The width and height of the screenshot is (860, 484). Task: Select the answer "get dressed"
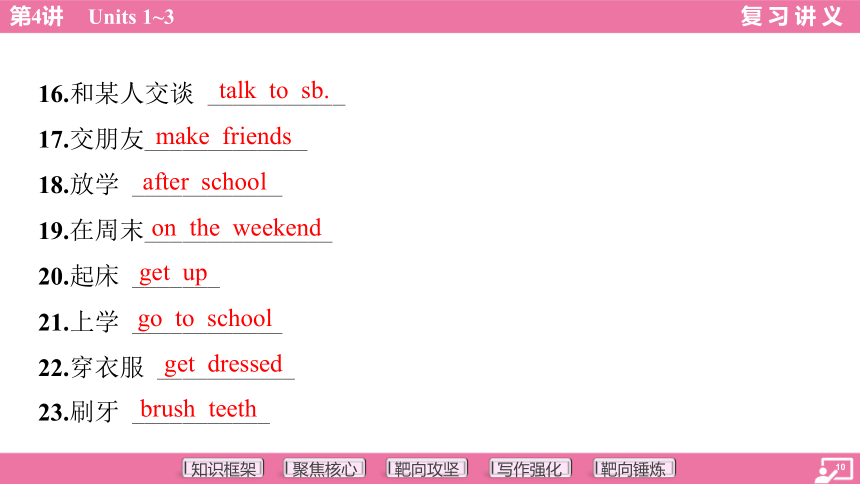tap(223, 364)
